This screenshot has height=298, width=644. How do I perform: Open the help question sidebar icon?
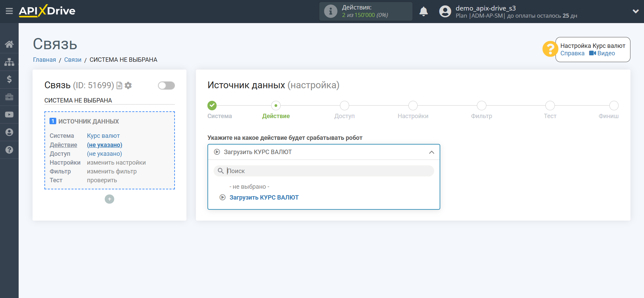pos(9,150)
